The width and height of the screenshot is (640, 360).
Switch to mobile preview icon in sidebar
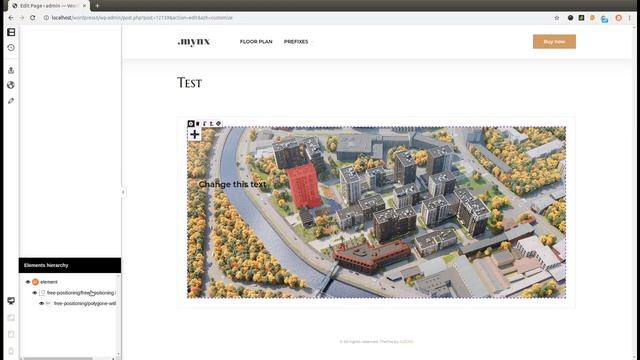(x=11, y=351)
